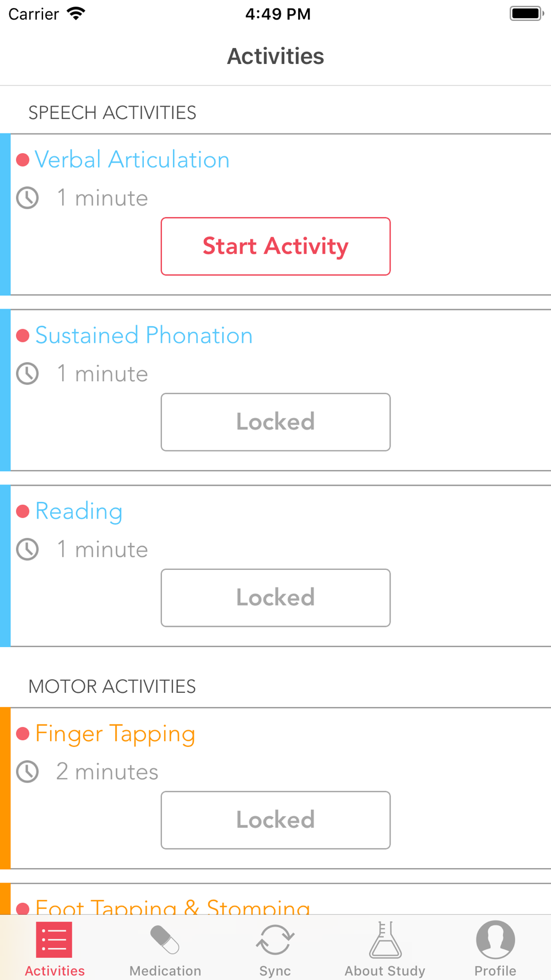551x980 pixels.
Task: Tap clock icon under Verbal Articulation
Action: click(x=28, y=198)
